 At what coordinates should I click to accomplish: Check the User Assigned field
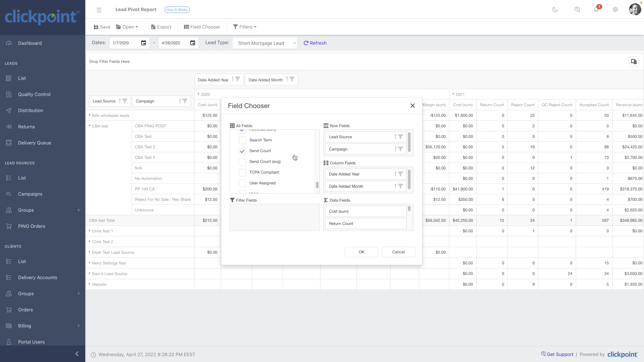click(x=242, y=183)
